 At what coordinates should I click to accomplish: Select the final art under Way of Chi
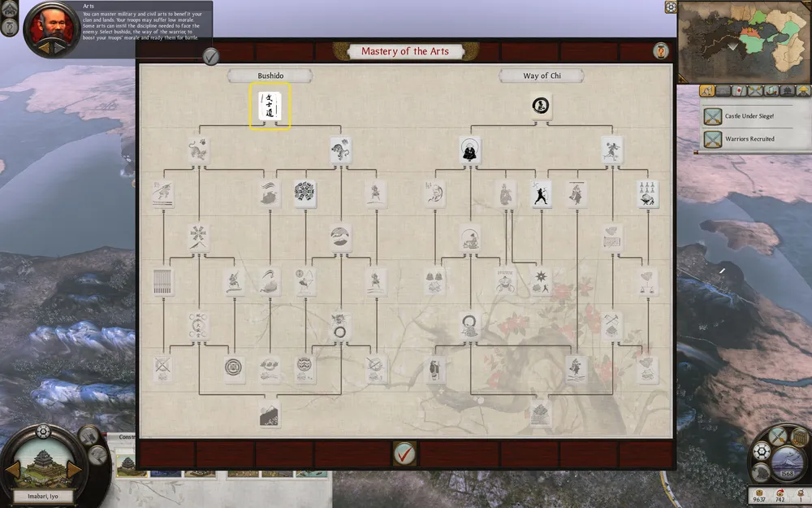pos(541,415)
